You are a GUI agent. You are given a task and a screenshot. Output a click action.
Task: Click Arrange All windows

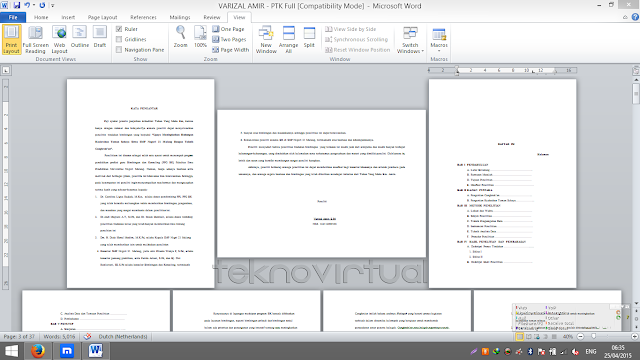289,39
